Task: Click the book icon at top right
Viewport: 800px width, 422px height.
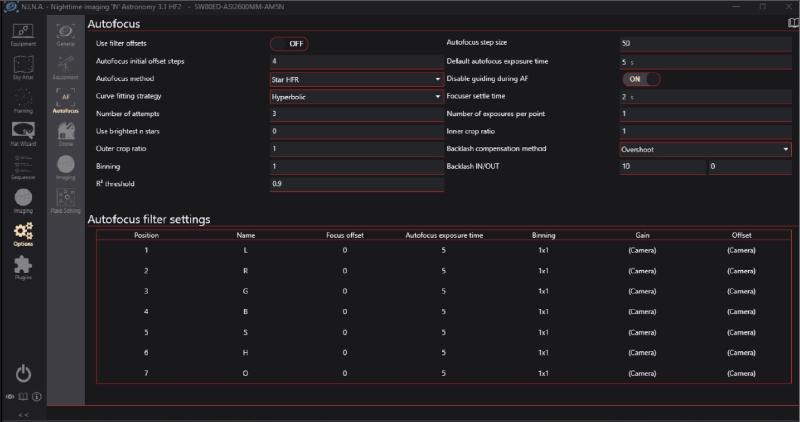Action: pos(793,23)
